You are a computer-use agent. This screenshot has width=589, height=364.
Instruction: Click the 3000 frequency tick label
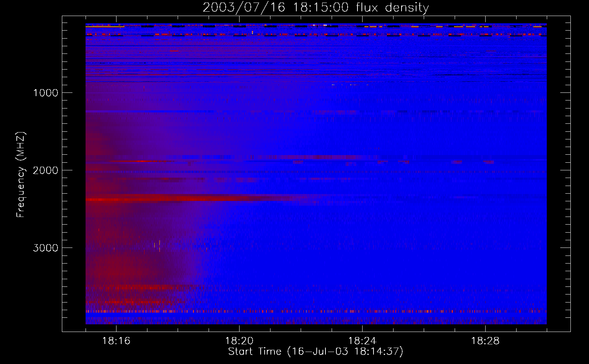coord(46,248)
